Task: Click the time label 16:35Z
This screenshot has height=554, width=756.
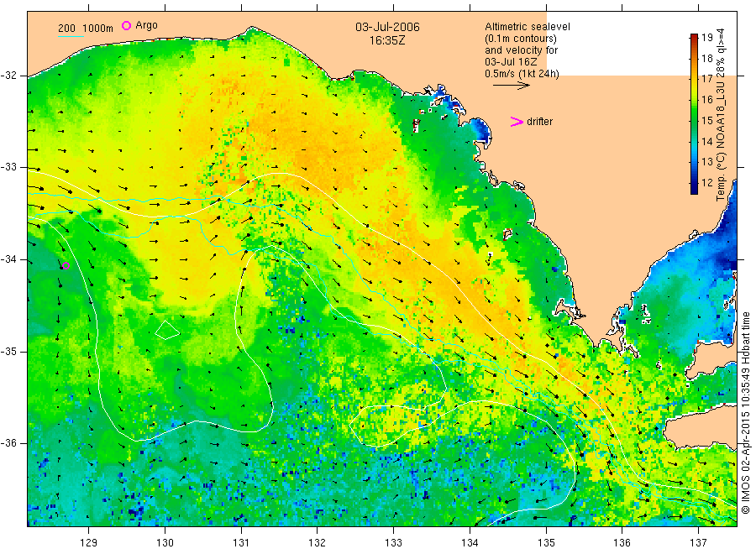Action: (x=387, y=41)
